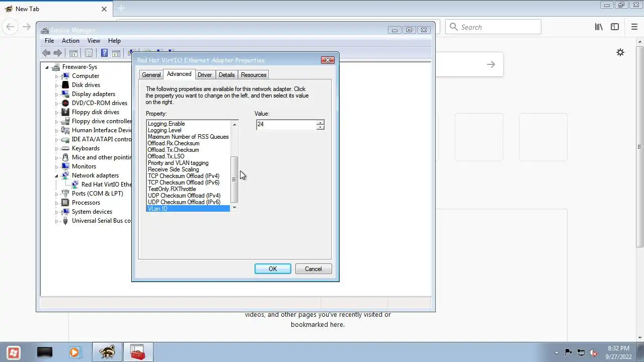Click the browser new tab plus button

pyautogui.click(x=121, y=9)
